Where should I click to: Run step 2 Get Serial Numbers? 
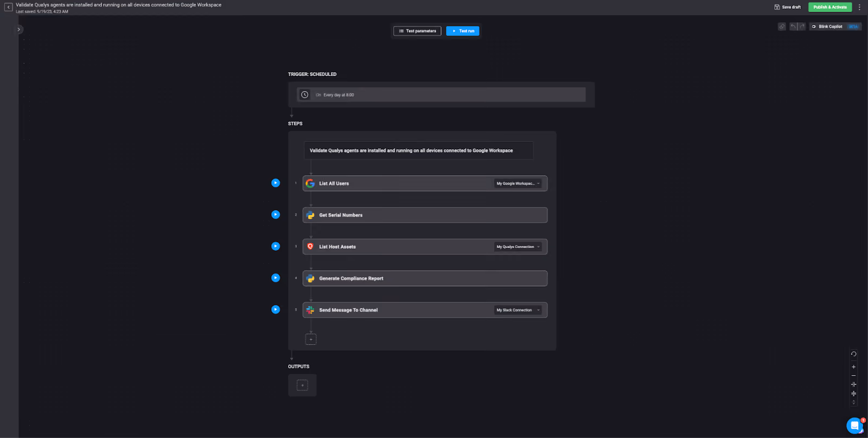pos(276,214)
